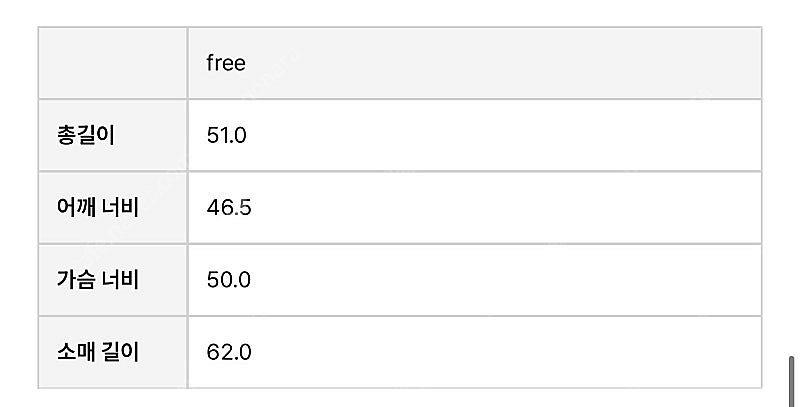Select the 총길이 row label
Image resolution: width=800 pixels, height=407 pixels.
(x=87, y=135)
